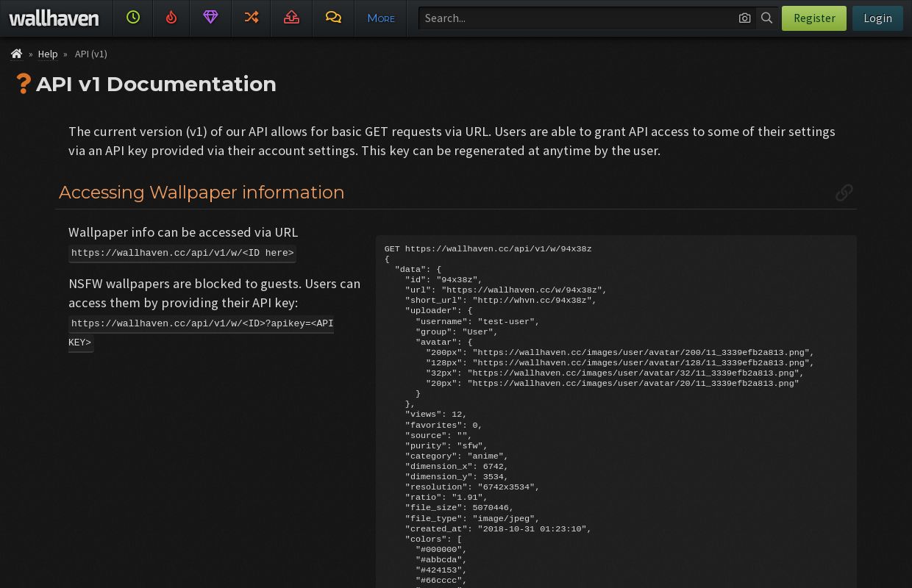The width and height of the screenshot is (912, 588).
Task: Click the "ratio": "1.91" line
Action: coord(446,498)
